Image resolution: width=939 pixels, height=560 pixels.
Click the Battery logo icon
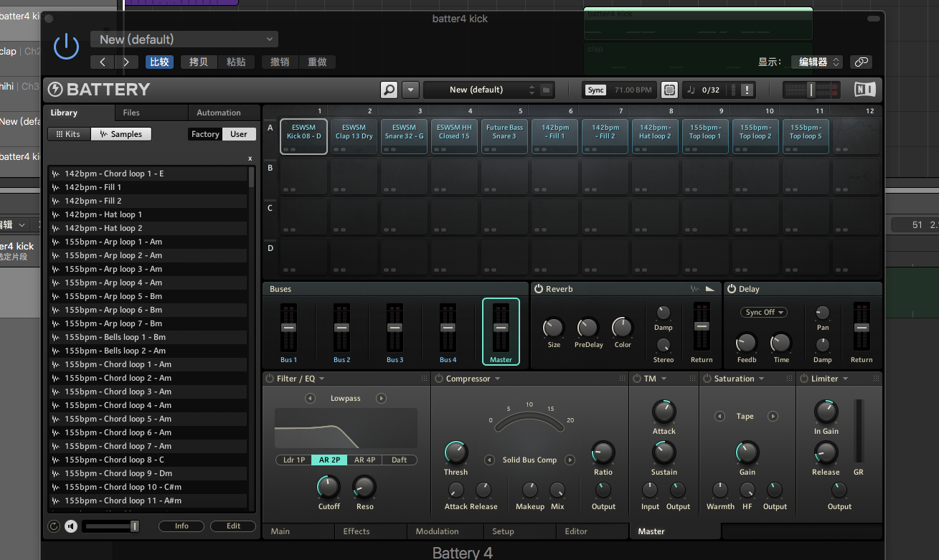(55, 90)
